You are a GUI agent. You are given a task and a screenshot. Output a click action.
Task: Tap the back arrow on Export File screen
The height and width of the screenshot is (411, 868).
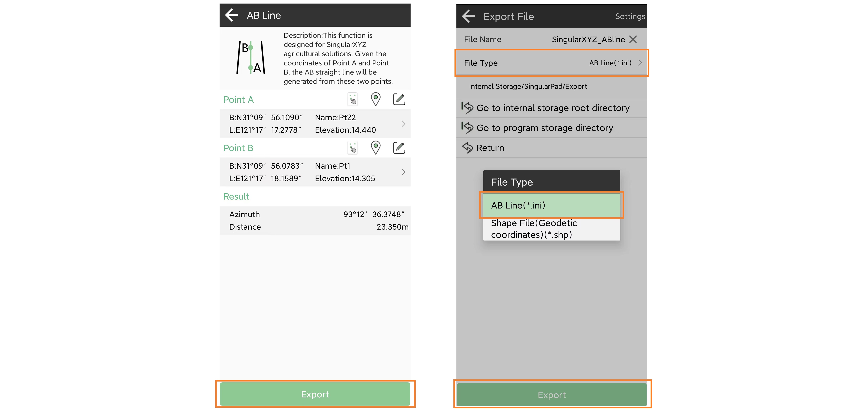tap(468, 16)
